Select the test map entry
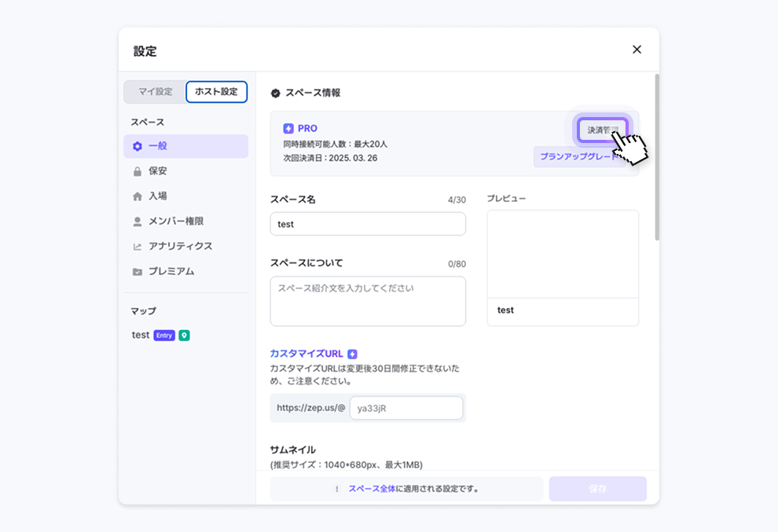The width and height of the screenshot is (778, 532). tap(141, 335)
